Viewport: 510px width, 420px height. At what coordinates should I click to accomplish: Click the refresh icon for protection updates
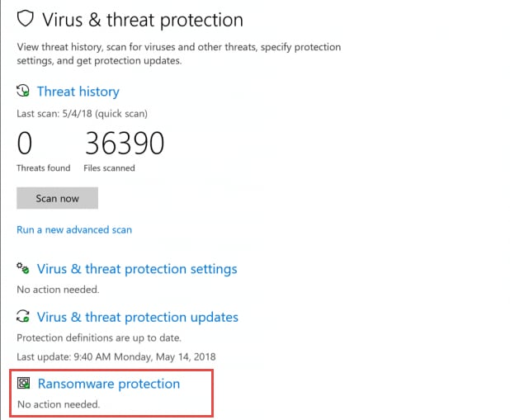(x=24, y=318)
